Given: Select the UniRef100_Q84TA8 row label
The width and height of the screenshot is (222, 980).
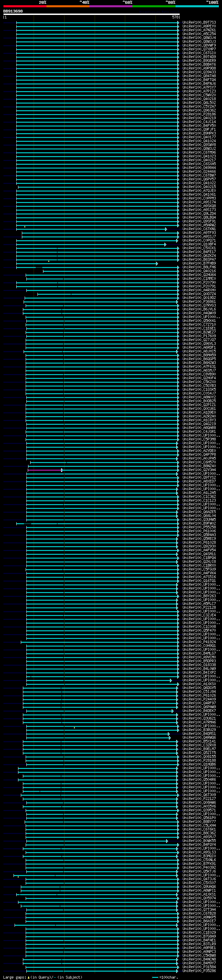Looking at the screenshot, I should click(199, 76).
